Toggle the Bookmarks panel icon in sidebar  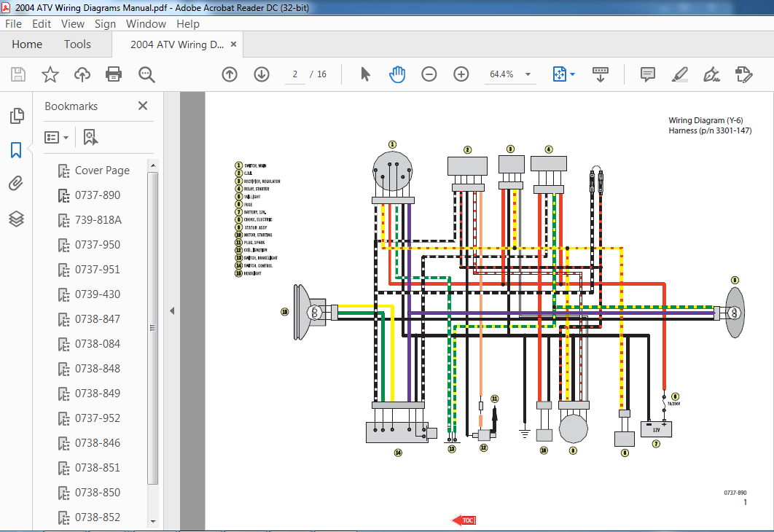tap(16, 150)
